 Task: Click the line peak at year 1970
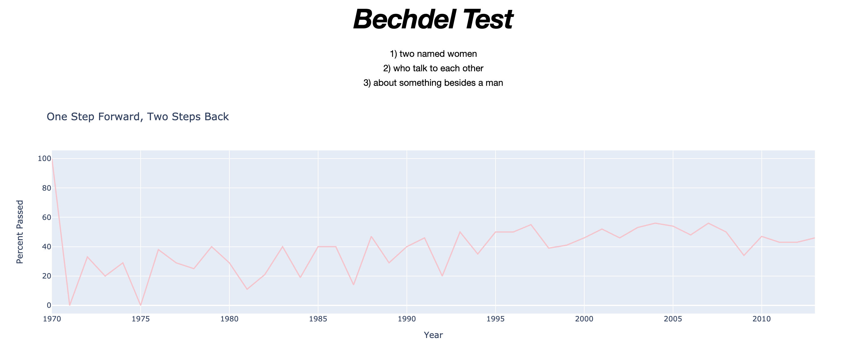point(52,159)
